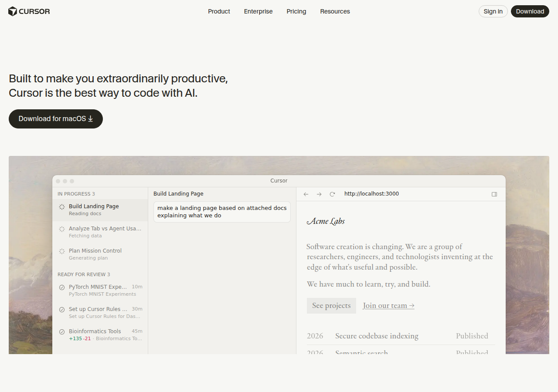This screenshot has width=558, height=392.
Task: Click the Reading docs status text
Action: 85,213
